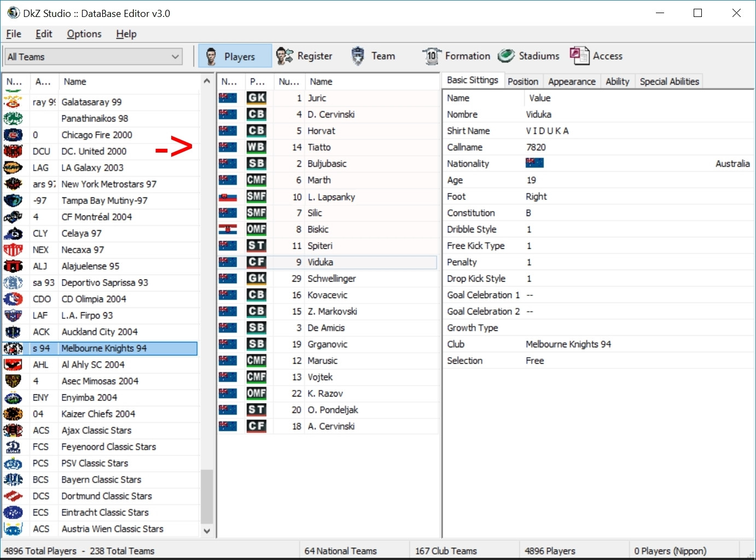Click the Foot value Right
Image resolution: width=756 pixels, height=560 pixels.
(536, 196)
